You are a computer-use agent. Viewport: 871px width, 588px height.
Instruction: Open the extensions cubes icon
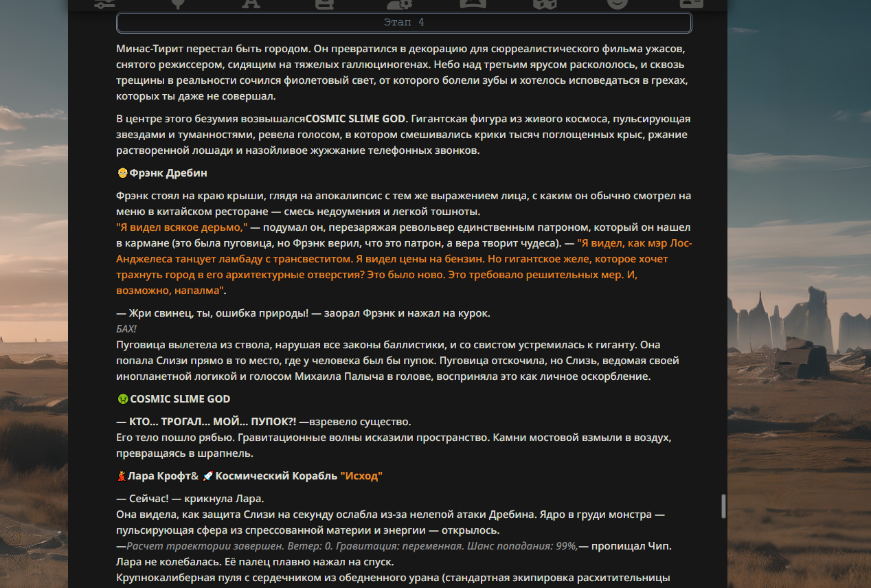pyautogui.click(x=545, y=3)
